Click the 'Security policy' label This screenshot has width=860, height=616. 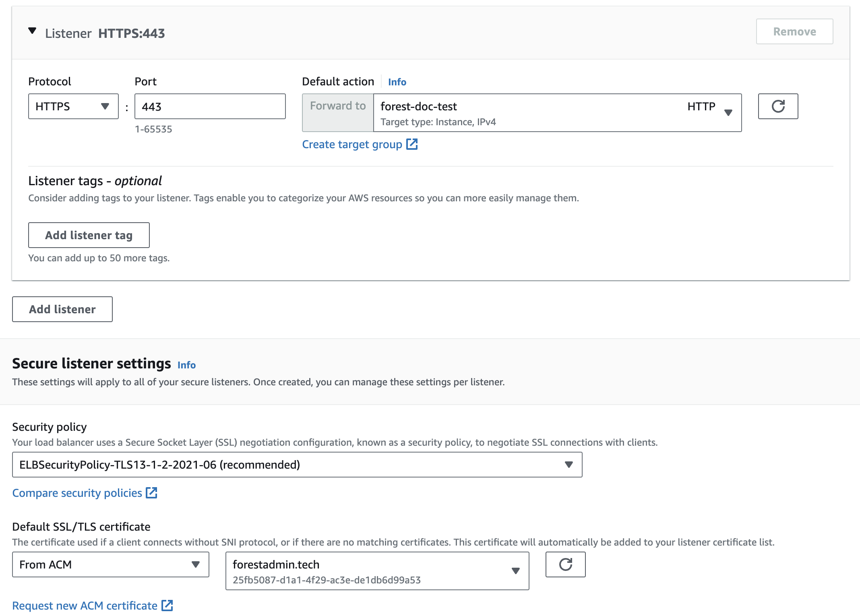[x=50, y=427]
